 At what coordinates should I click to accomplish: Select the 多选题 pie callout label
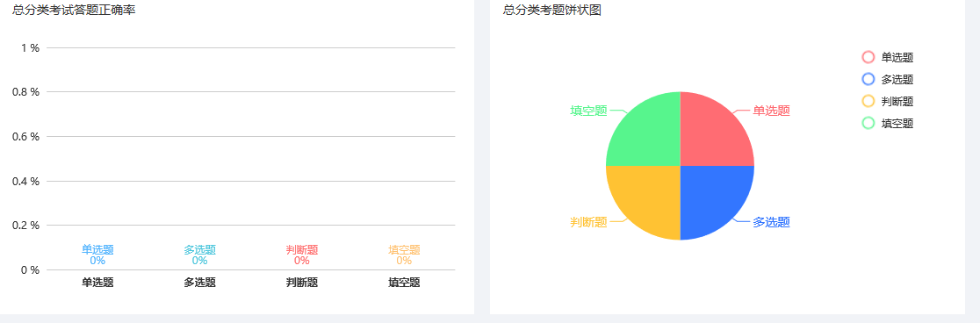point(771,222)
